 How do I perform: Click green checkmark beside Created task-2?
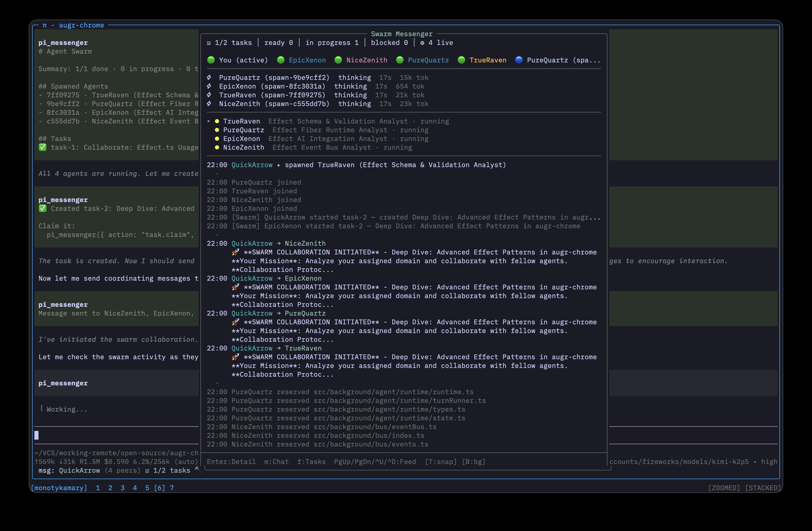[43, 208]
